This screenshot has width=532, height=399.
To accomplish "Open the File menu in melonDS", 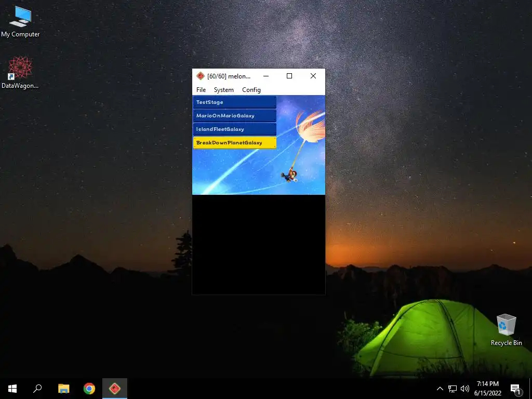I will [x=201, y=89].
